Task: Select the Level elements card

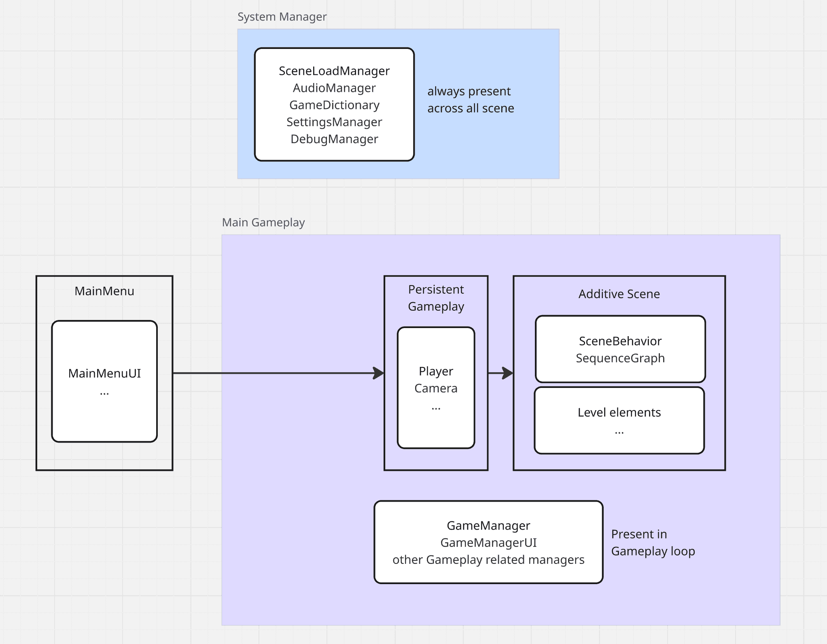Action: pos(619,420)
